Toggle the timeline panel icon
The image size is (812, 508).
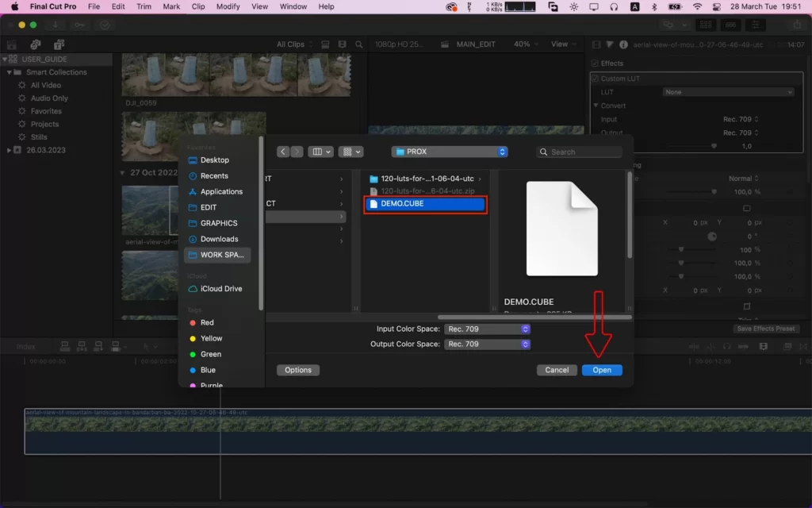pyautogui.click(x=730, y=25)
